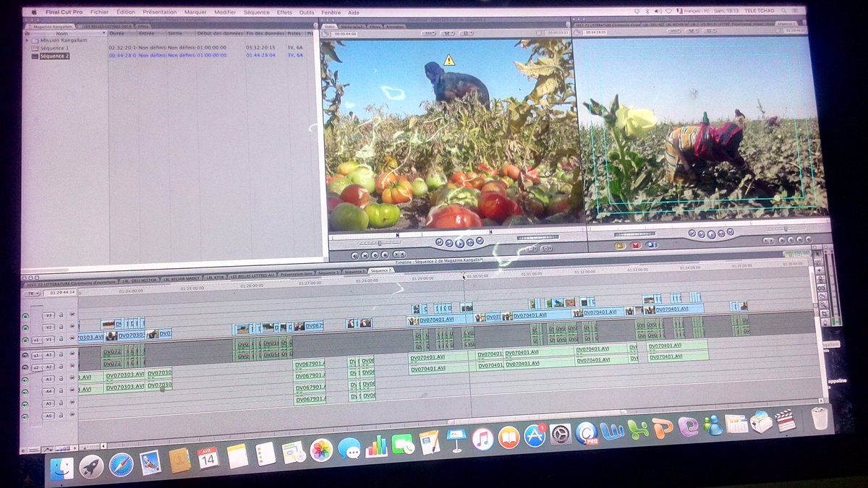The height and width of the screenshot is (488, 868).
Task: Open FaceTime from the Dock
Action: click(x=403, y=444)
